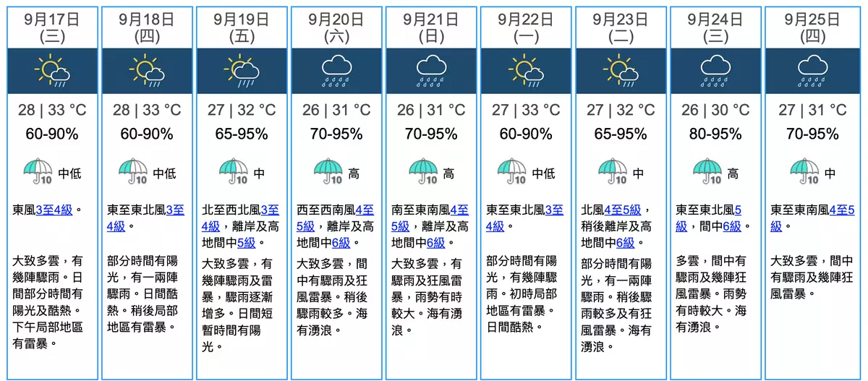The image size is (868, 381).
Task: Click the weather icon for 9月17日
Action: (x=52, y=71)
